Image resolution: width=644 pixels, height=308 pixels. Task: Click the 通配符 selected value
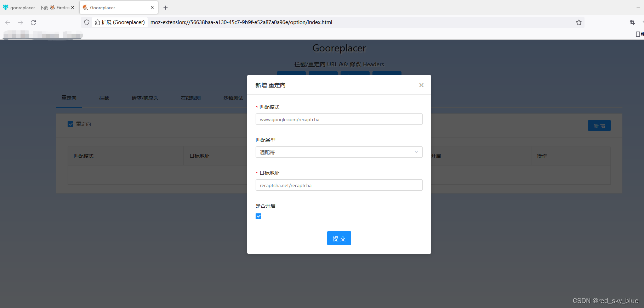(x=267, y=152)
